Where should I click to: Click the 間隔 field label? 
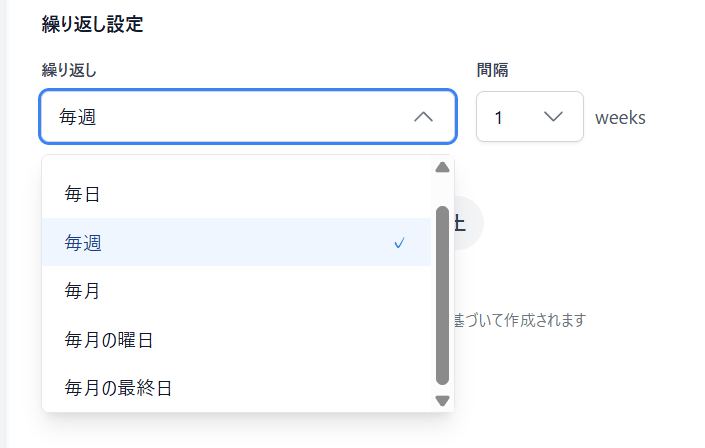494,70
